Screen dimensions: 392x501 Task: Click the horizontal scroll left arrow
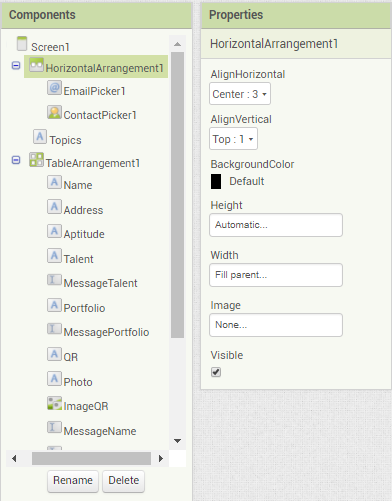[x=14, y=459]
